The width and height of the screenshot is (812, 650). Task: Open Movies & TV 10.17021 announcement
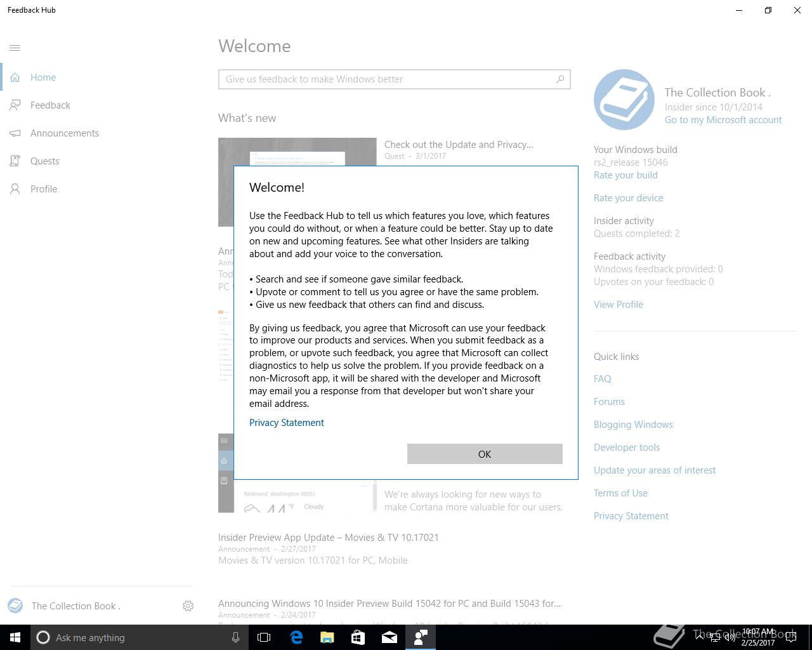point(329,538)
